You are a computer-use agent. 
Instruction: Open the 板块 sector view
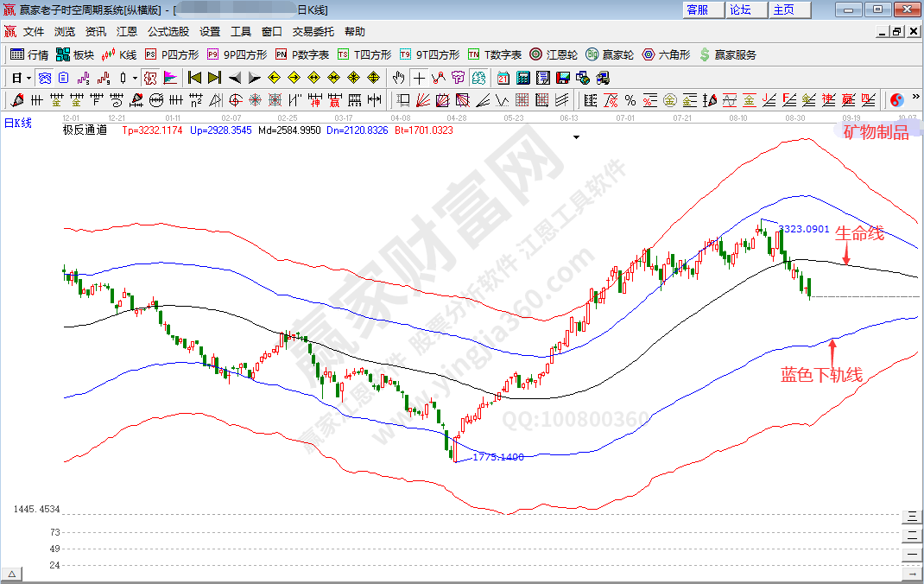click(75, 54)
